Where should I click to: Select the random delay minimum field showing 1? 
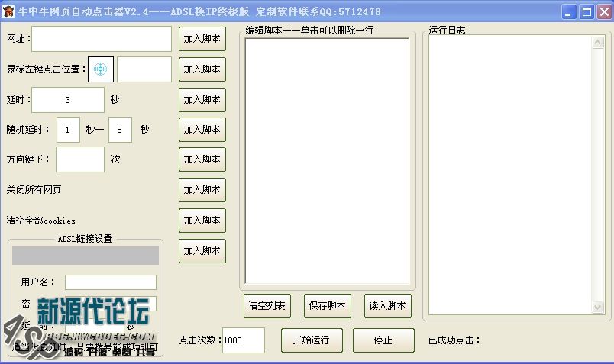click(68, 130)
